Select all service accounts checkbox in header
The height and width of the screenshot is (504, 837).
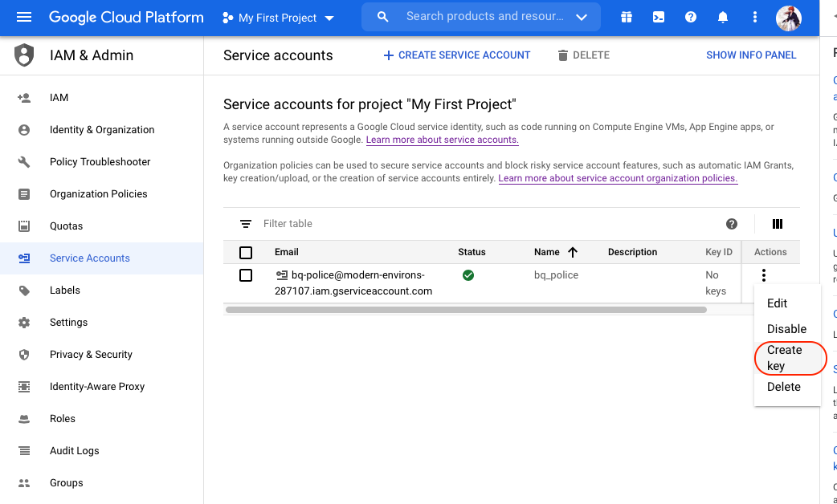coord(246,252)
